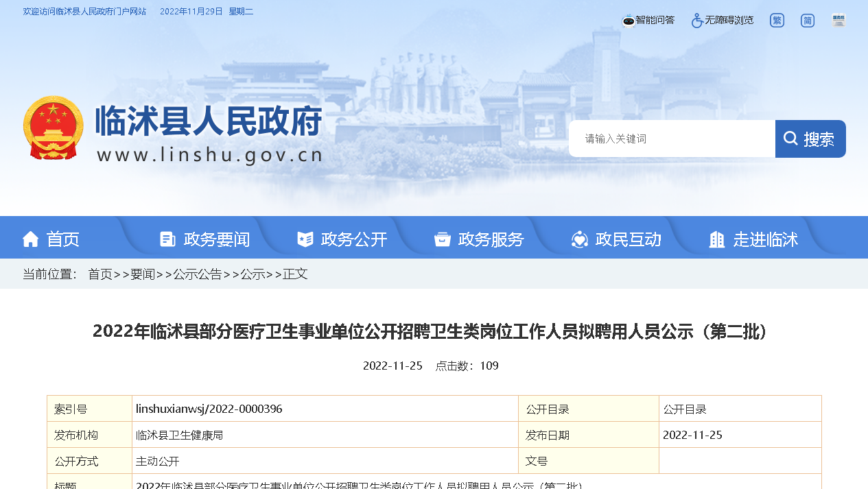Click the open-book icon next to 政务公开
868x489 pixels.
[x=305, y=239]
